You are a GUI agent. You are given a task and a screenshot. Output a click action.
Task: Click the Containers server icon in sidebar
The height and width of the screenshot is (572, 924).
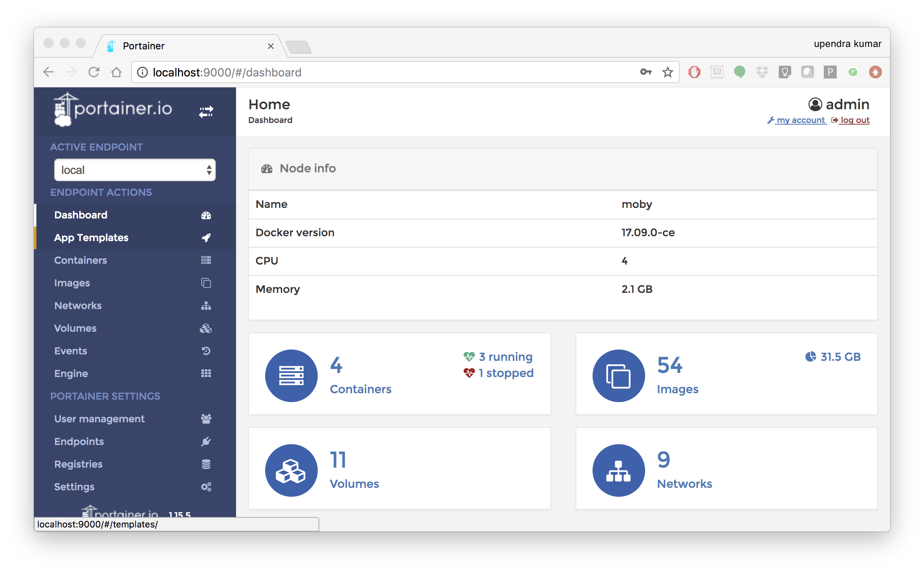click(206, 260)
